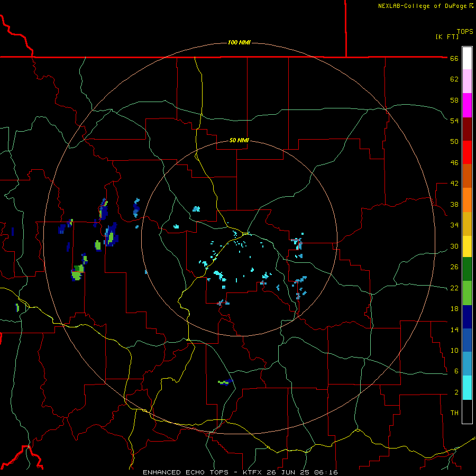The height and width of the screenshot is (476, 476).
Task: Click the 46 legend value
Action: [454, 163]
